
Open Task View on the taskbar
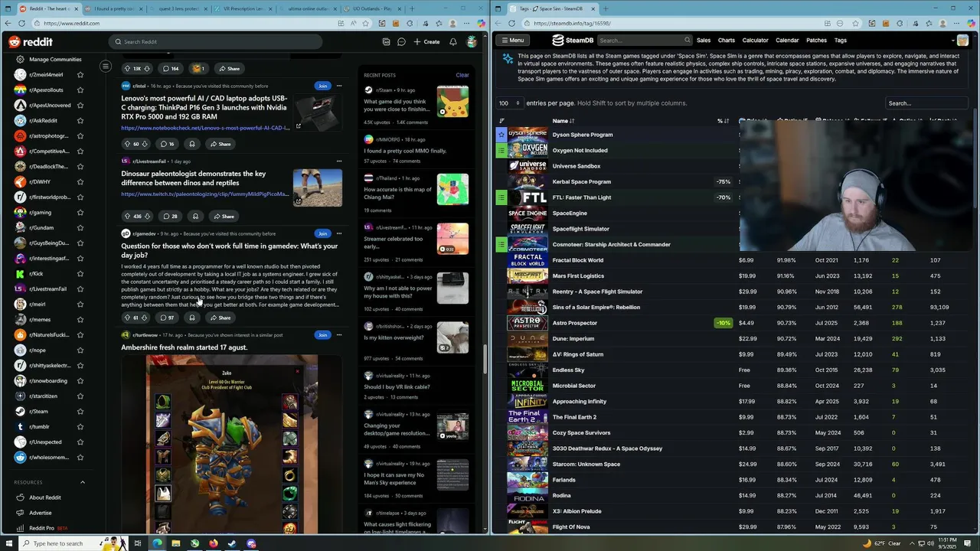click(138, 543)
